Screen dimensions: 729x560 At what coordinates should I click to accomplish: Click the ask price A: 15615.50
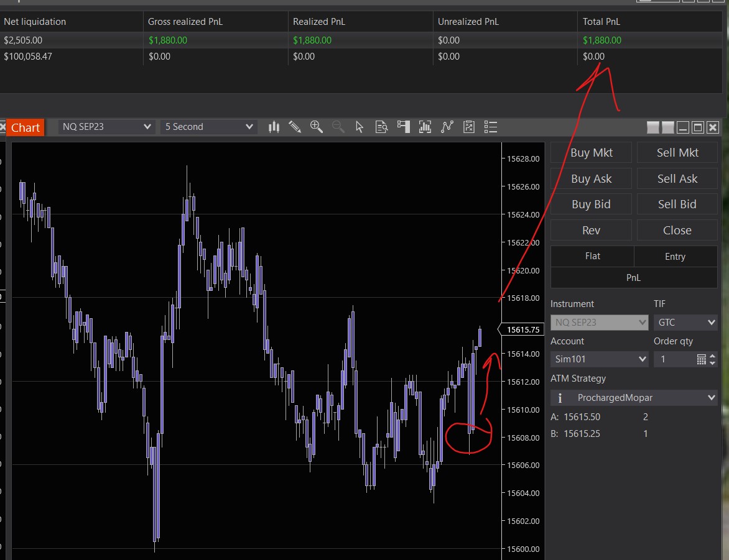575,417
